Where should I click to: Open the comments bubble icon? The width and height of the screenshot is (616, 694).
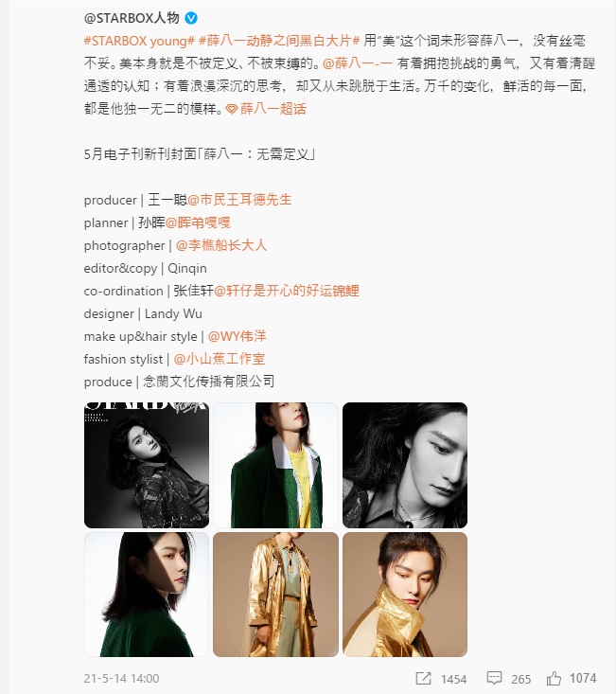tap(494, 678)
